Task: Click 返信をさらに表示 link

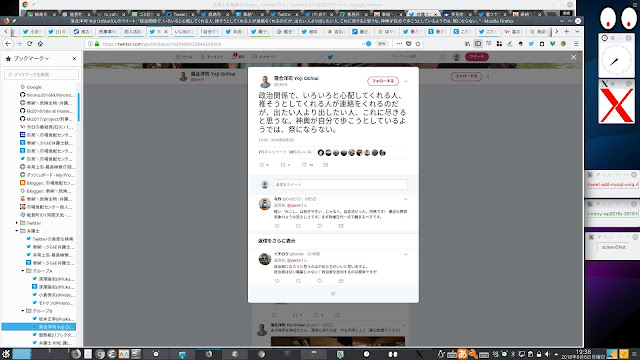Action: (276, 241)
